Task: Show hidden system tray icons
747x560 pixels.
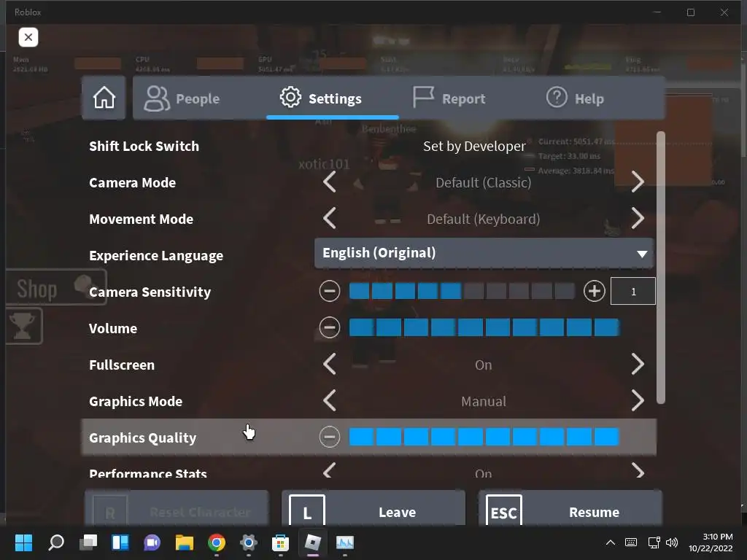Action: pos(611,542)
